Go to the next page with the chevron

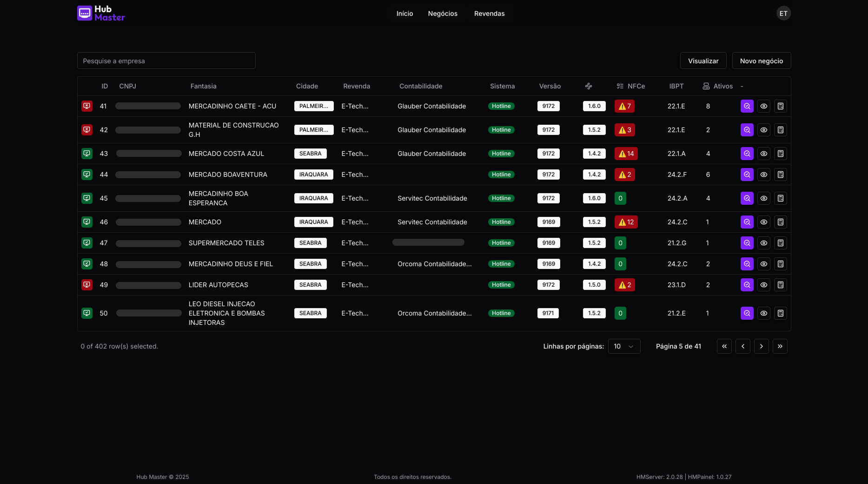point(762,346)
